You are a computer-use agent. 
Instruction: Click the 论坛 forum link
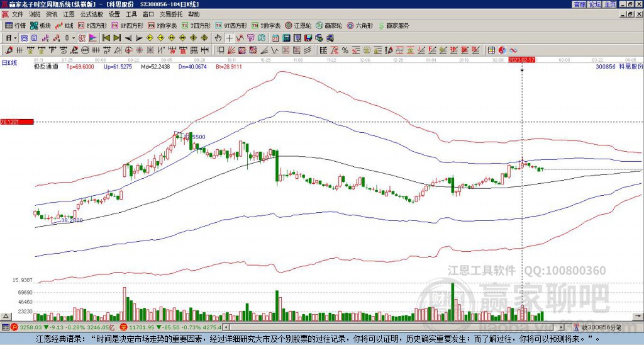coord(594,4)
